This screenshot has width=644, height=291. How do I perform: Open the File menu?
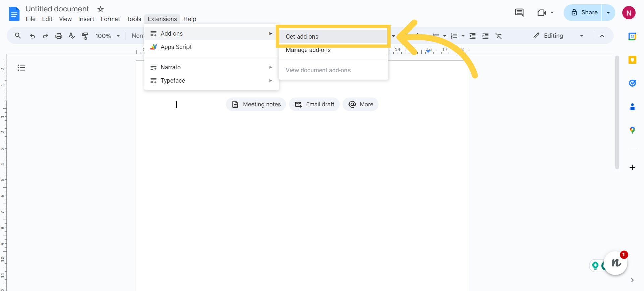pyautogui.click(x=31, y=19)
